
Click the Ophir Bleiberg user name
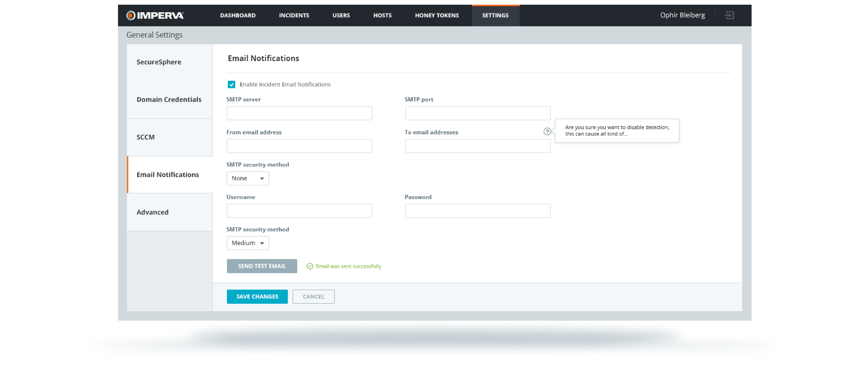[682, 15]
